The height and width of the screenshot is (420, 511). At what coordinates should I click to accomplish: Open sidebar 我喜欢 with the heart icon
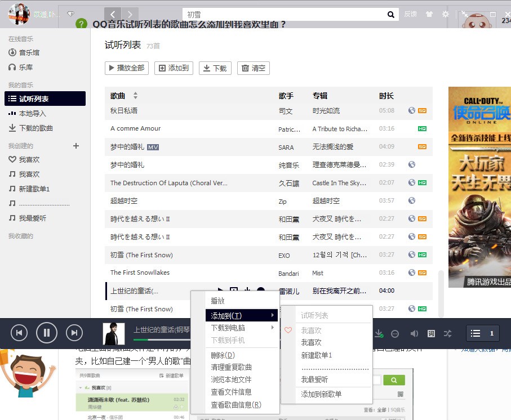pyautogui.click(x=24, y=159)
